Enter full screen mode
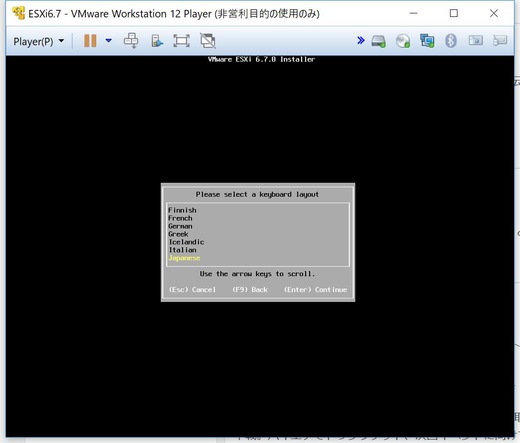Viewport: 520px width, 443px height. 181,41
